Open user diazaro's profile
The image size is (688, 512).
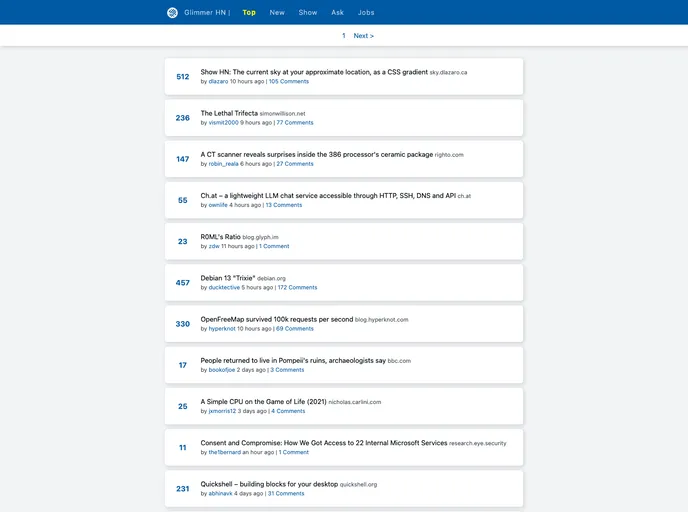point(218,82)
